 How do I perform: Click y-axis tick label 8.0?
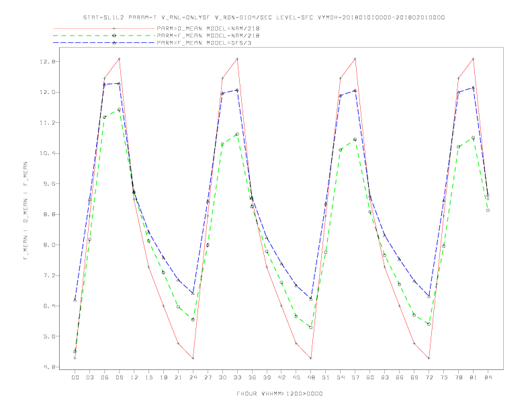pyautogui.click(x=50, y=245)
